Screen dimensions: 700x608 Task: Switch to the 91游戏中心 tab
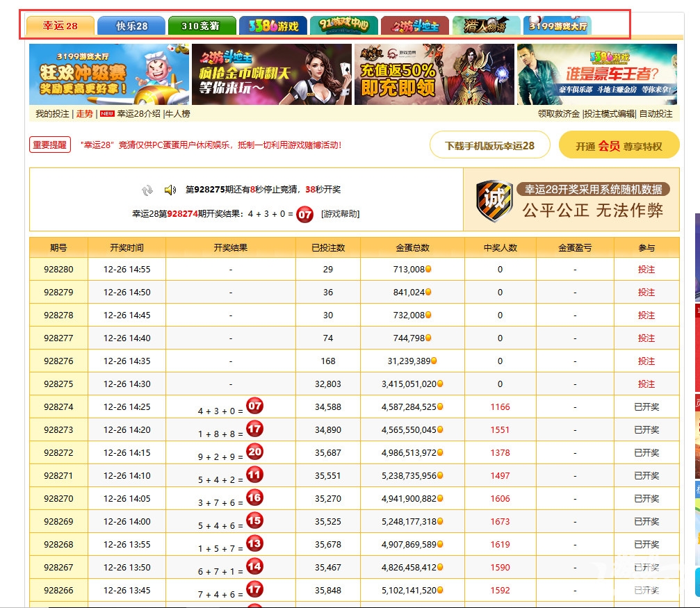(344, 25)
